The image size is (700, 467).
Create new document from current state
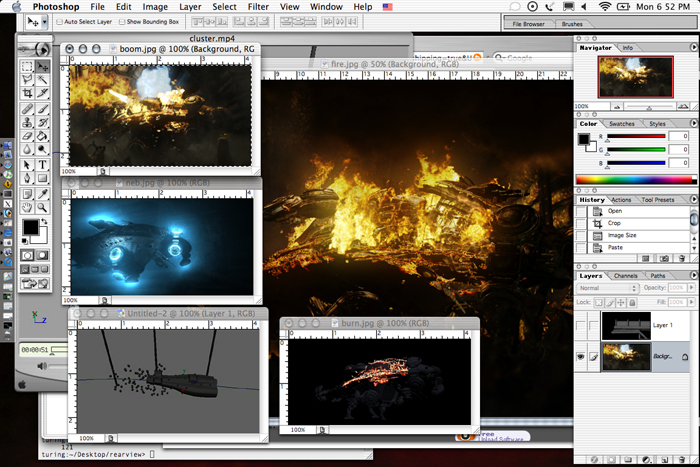646,259
